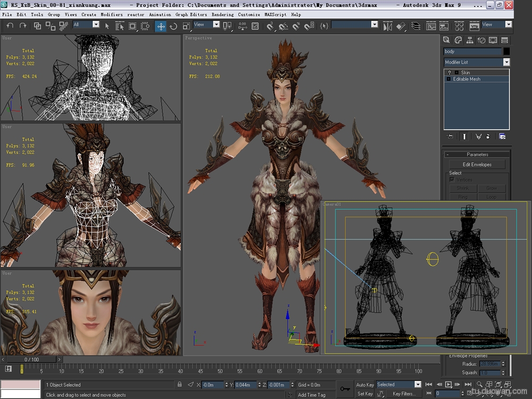Open the Modifier List dropdown

[x=506, y=62]
